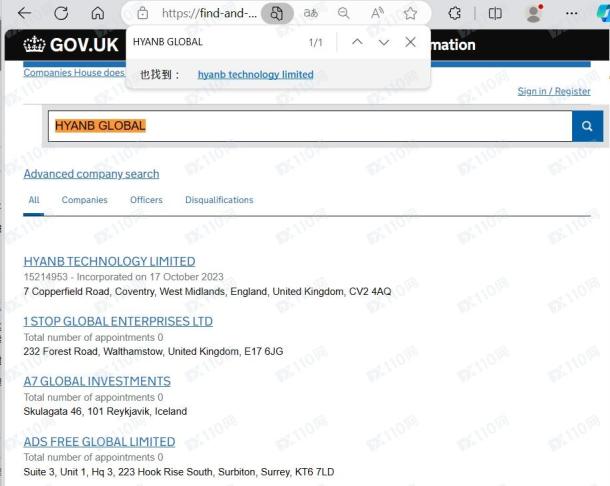
Task: Click the 'Suite 3, Unit 1, Hq 3' address text
Action: click(179, 472)
